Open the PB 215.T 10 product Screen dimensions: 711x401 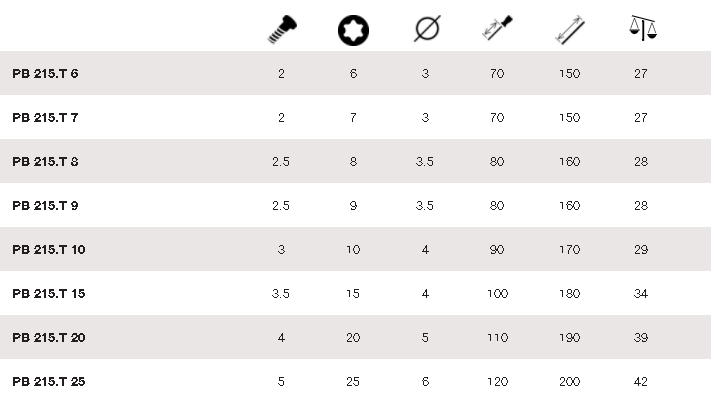[x=49, y=250]
